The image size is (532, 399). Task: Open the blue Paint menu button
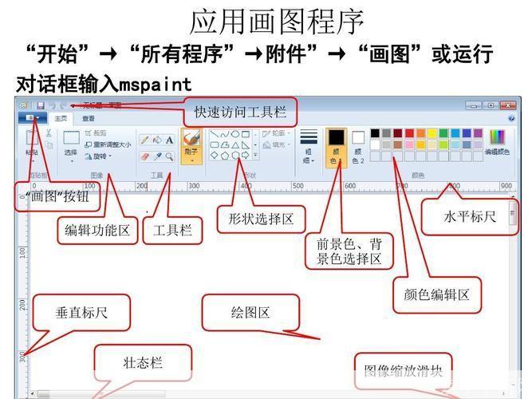33,118
